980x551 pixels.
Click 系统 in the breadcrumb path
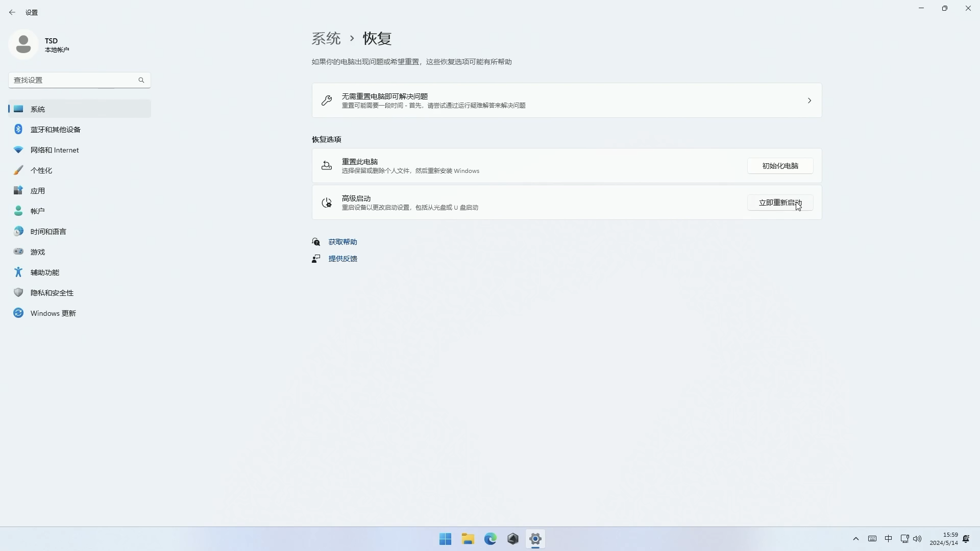tap(326, 38)
